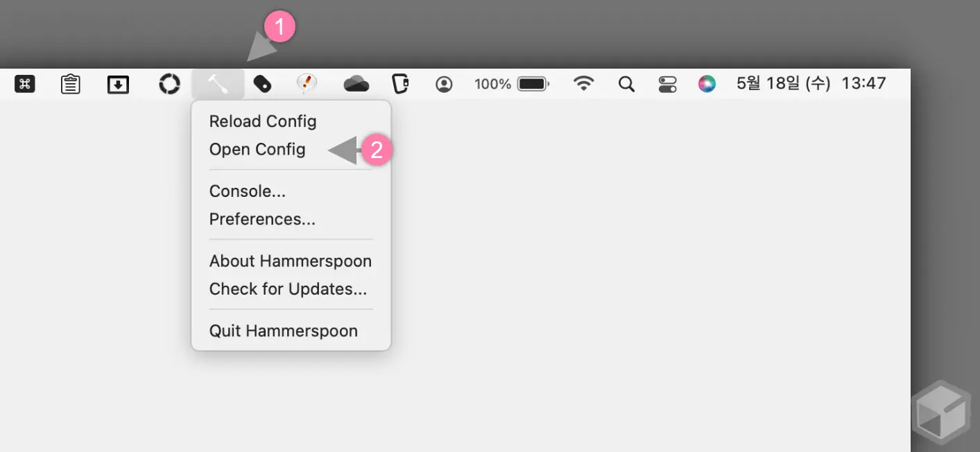The height and width of the screenshot is (452, 980).
Task: Click the phone-shaped device menu bar icon
Action: (x=400, y=83)
